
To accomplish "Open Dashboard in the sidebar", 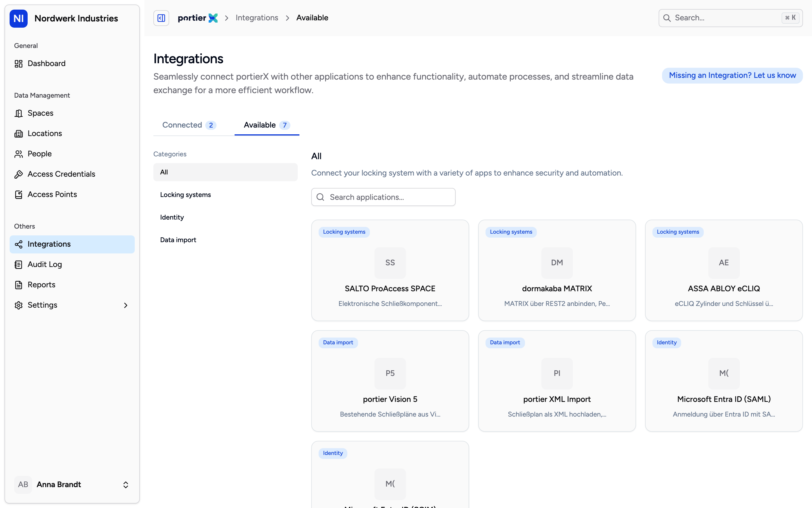I will click(72, 63).
